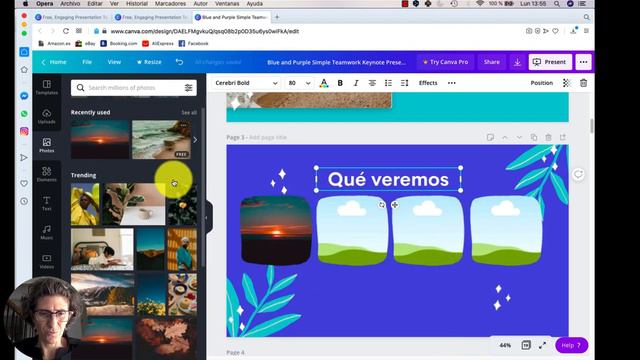Viewport: 640px width, 360px height.
Task: Duplicate Page 3
Action: [533, 138]
